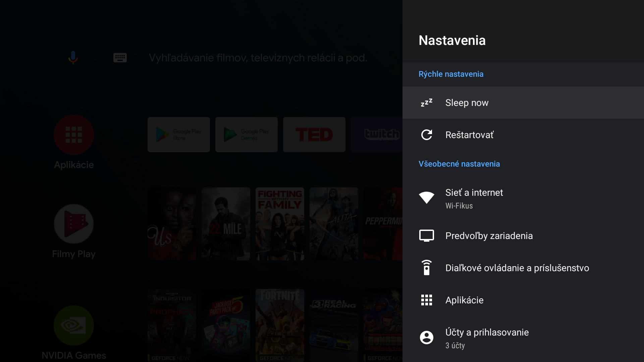Select the Sleep now zzz icon

point(427,103)
